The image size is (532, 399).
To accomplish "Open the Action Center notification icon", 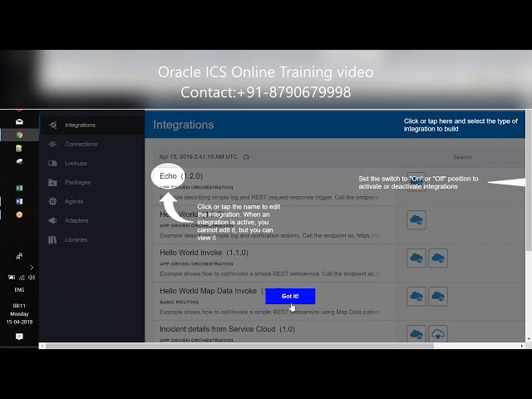I will 19,337.
